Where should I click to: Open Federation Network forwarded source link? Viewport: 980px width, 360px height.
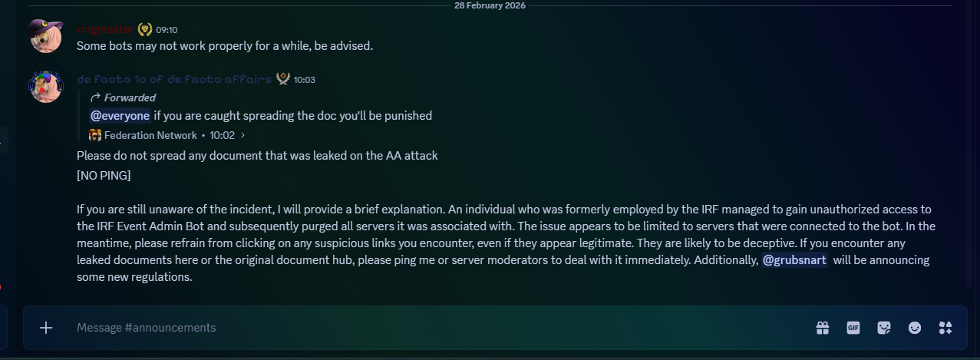(x=150, y=135)
